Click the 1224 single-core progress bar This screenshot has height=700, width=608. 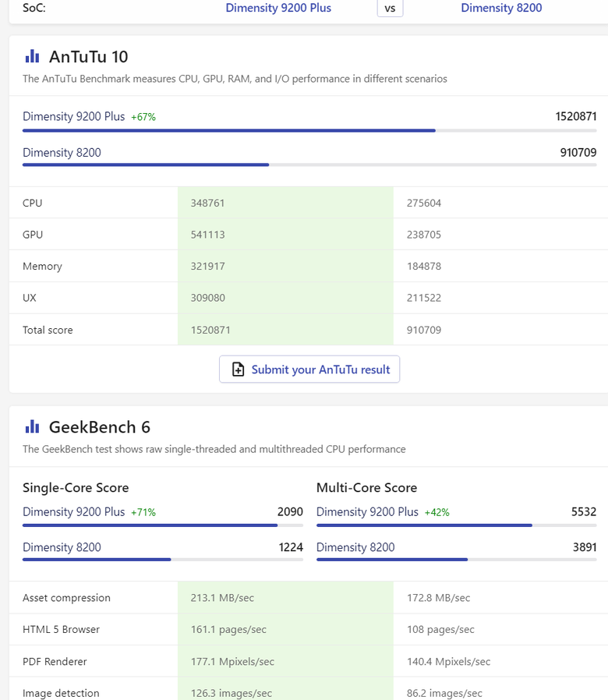coord(163,560)
